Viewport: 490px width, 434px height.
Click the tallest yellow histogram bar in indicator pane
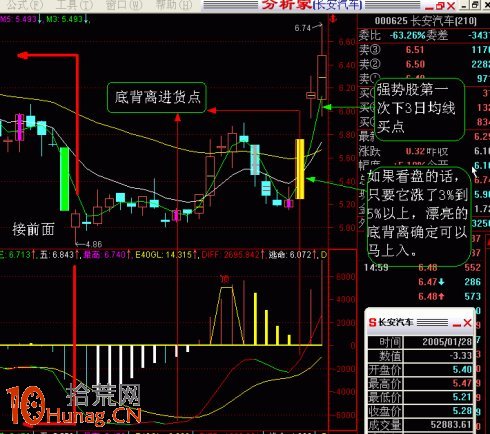coord(255,319)
